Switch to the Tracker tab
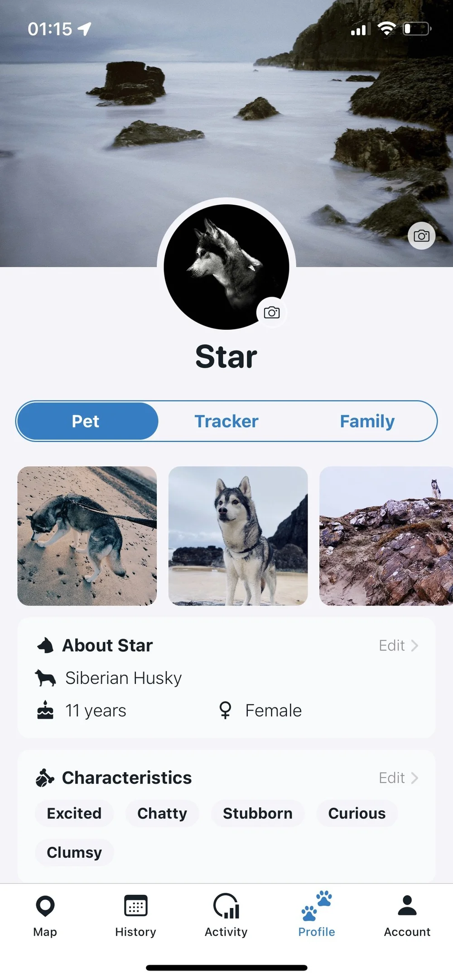Image resolution: width=453 pixels, height=980 pixels. click(x=226, y=421)
